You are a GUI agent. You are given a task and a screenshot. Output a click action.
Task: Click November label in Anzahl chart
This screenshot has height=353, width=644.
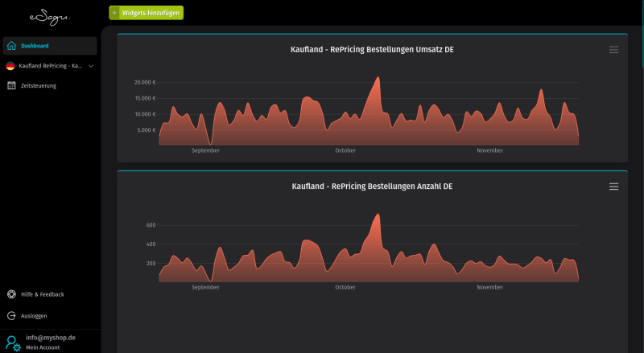tap(489, 287)
